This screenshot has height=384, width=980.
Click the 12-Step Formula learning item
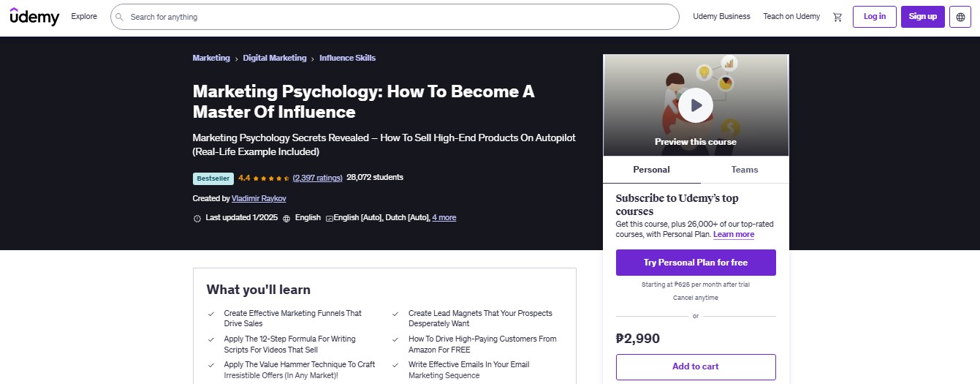pos(290,344)
